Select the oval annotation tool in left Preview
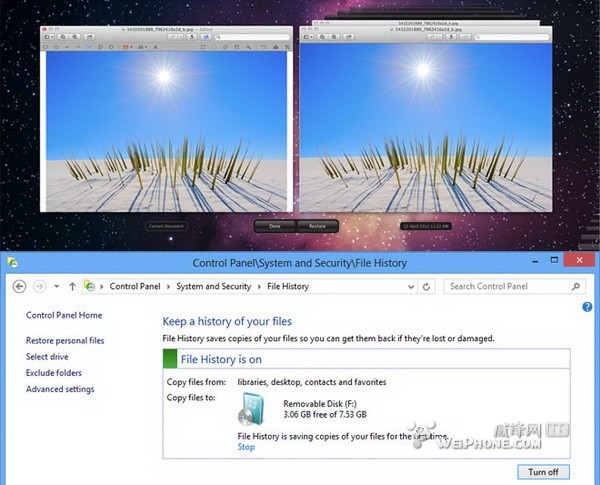This screenshot has height=485, width=600. coord(56,47)
